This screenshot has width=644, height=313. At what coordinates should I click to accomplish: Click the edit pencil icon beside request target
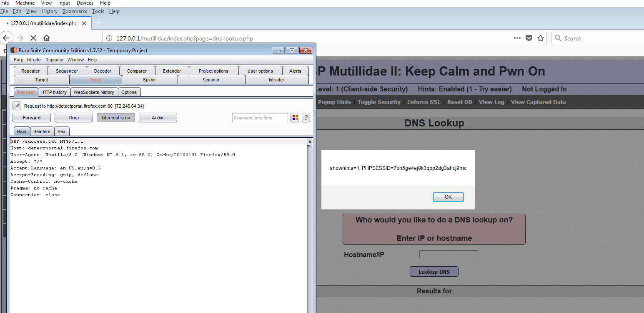[17, 106]
